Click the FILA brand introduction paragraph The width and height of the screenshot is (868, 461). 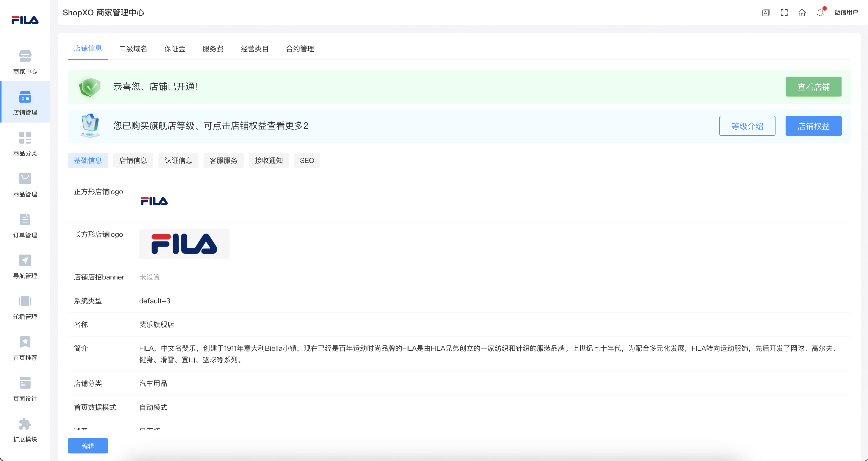489,354
